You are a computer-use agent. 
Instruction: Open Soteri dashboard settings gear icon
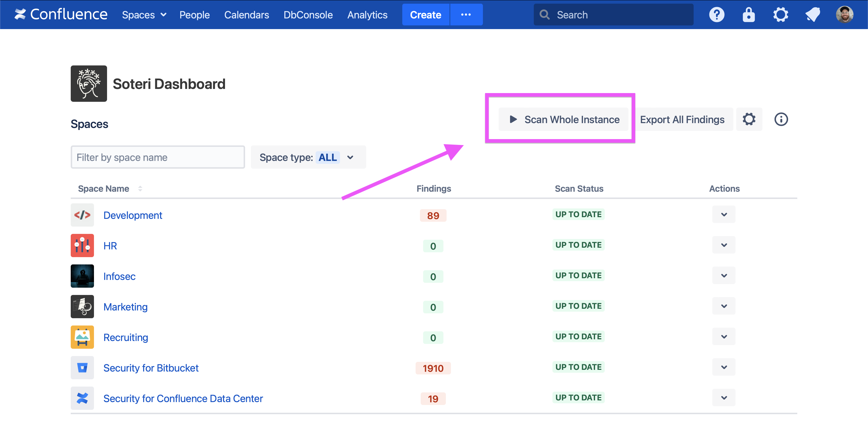point(749,119)
